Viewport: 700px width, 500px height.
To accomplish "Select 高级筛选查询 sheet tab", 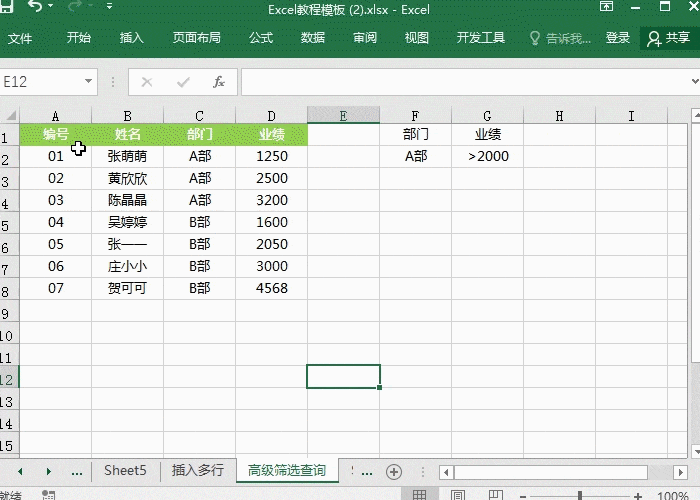I will (x=287, y=471).
